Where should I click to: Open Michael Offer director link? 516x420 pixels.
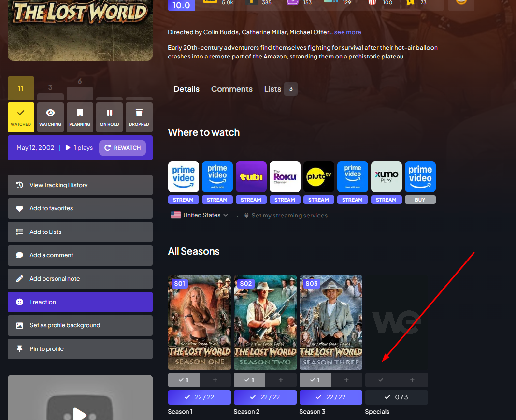[309, 32]
